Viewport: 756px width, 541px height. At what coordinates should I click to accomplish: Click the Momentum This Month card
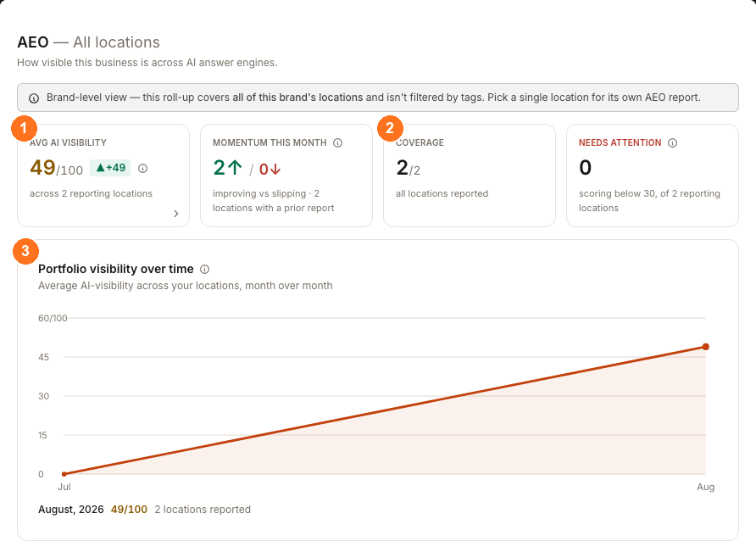coord(286,176)
